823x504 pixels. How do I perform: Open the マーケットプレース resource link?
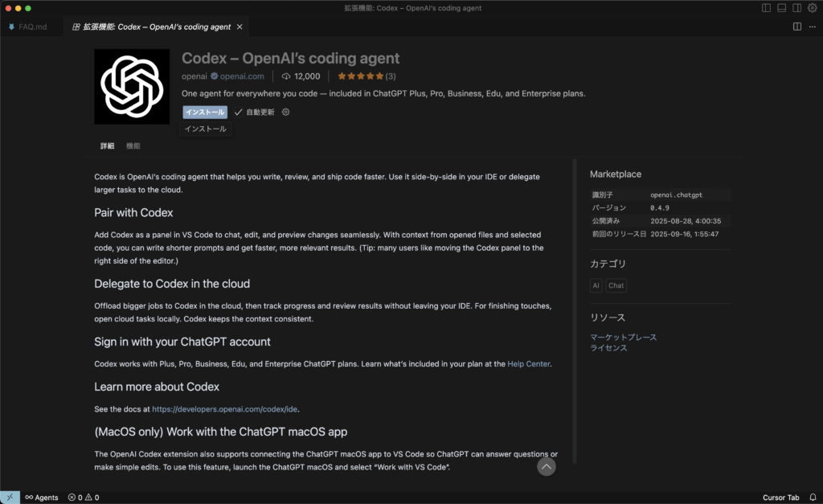(x=623, y=337)
